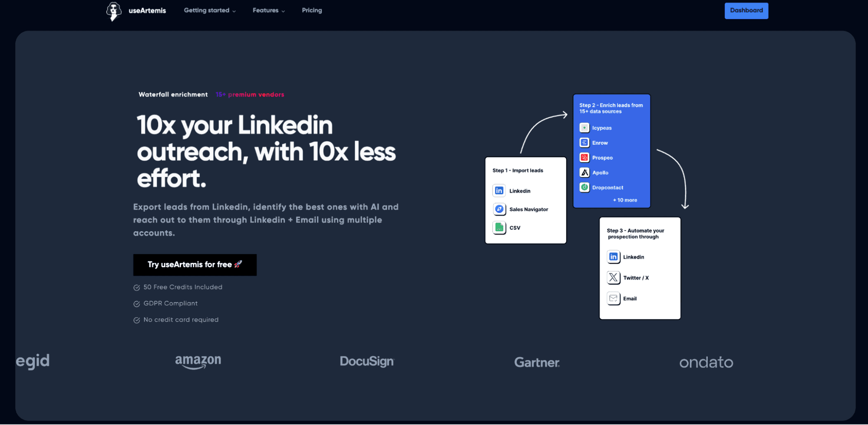Click Try useArtemis for free button
This screenshot has height=425, width=868.
195,265
